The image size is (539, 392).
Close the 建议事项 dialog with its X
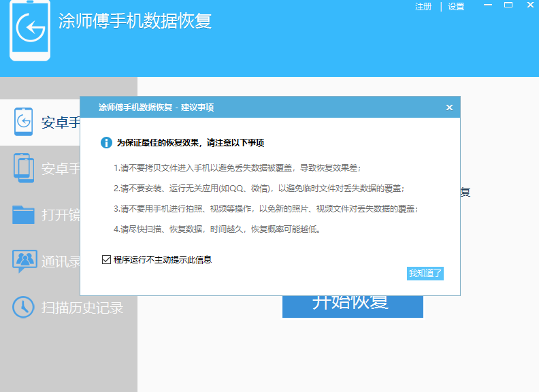pyautogui.click(x=449, y=108)
